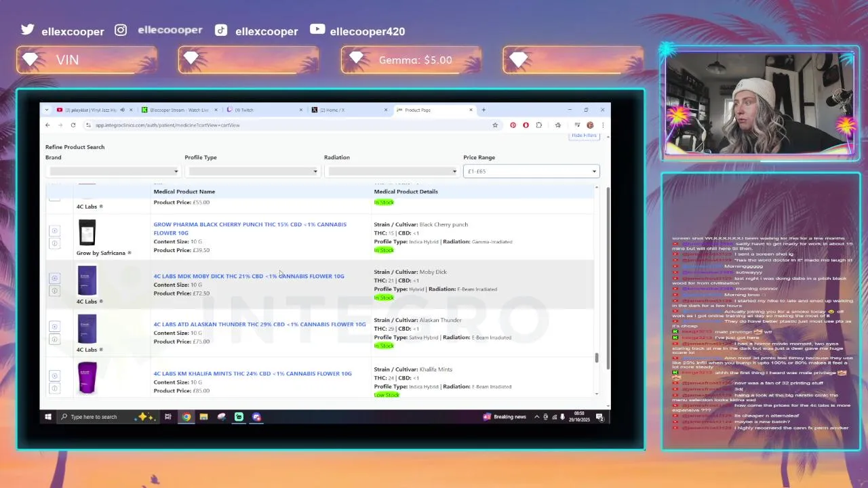Close the Product Page tab
868x488 pixels.
pyautogui.click(x=471, y=110)
